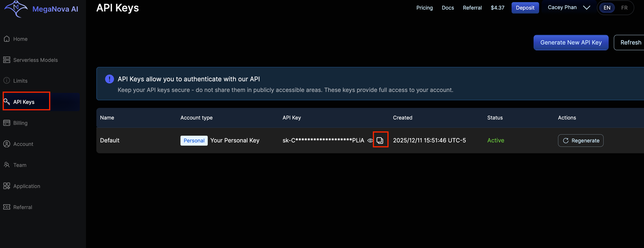Go to Serverless Models page
Screen dimensions: 644x248
(35, 60)
